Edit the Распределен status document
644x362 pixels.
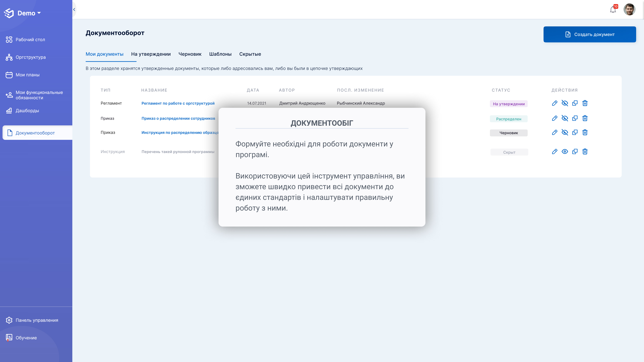pyautogui.click(x=555, y=118)
